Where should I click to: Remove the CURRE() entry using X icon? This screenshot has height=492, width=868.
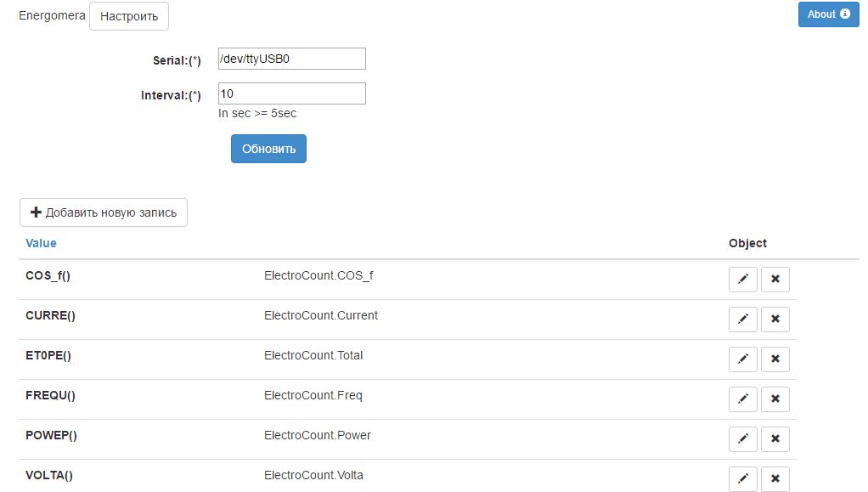click(775, 320)
